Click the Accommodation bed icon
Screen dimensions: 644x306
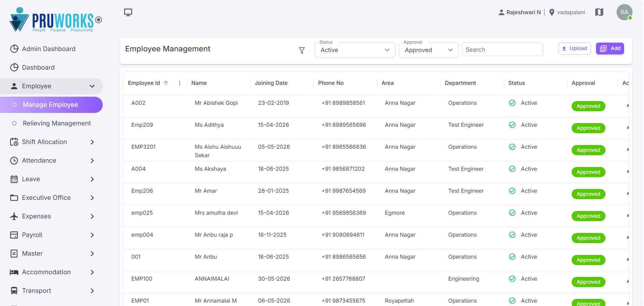[x=14, y=272]
